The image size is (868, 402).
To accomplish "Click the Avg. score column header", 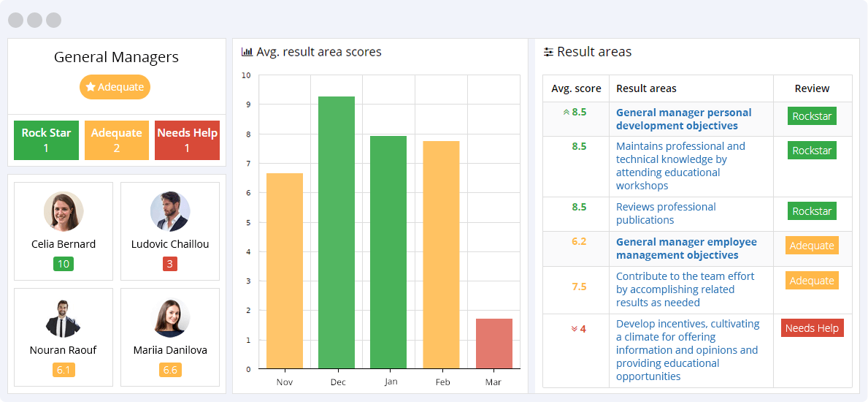I will 576,88.
